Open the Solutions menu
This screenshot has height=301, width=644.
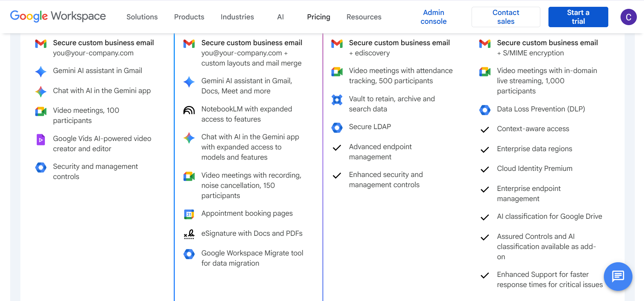point(142,17)
